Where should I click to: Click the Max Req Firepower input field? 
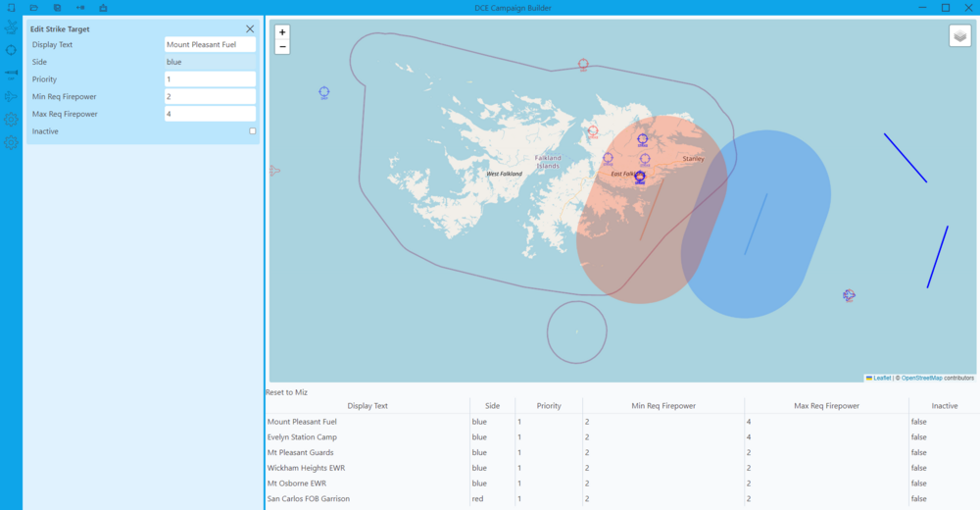click(210, 114)
